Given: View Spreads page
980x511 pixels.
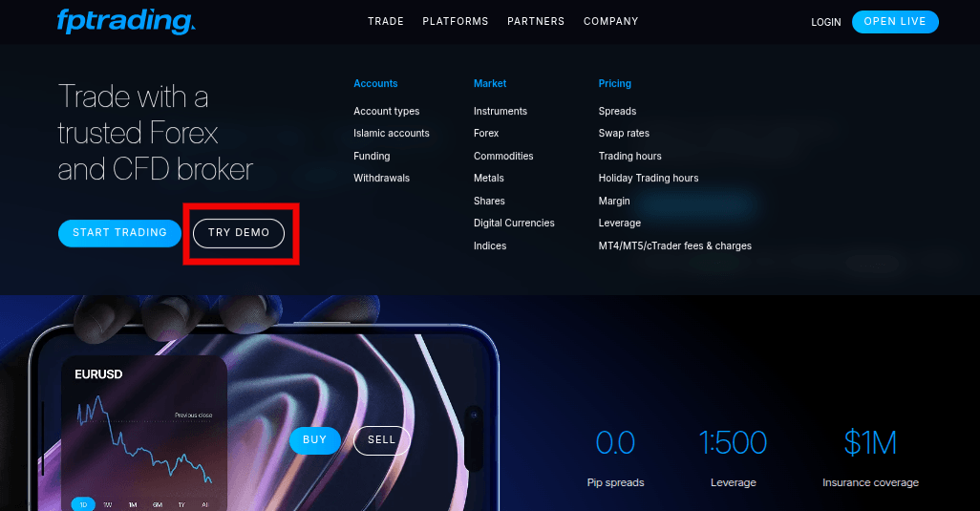Looking at the screenshot, I should tap(617, 111).
